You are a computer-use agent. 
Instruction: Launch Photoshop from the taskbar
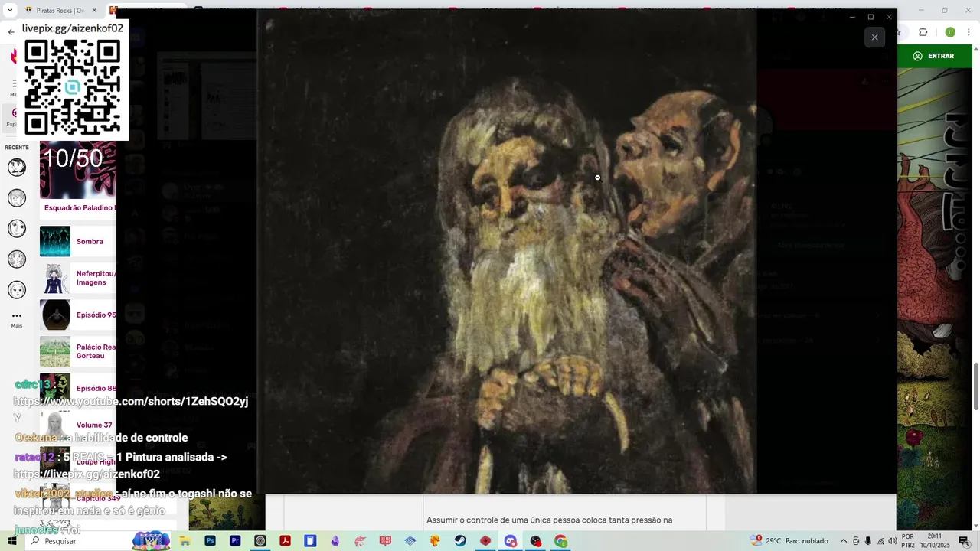point(210,541)
